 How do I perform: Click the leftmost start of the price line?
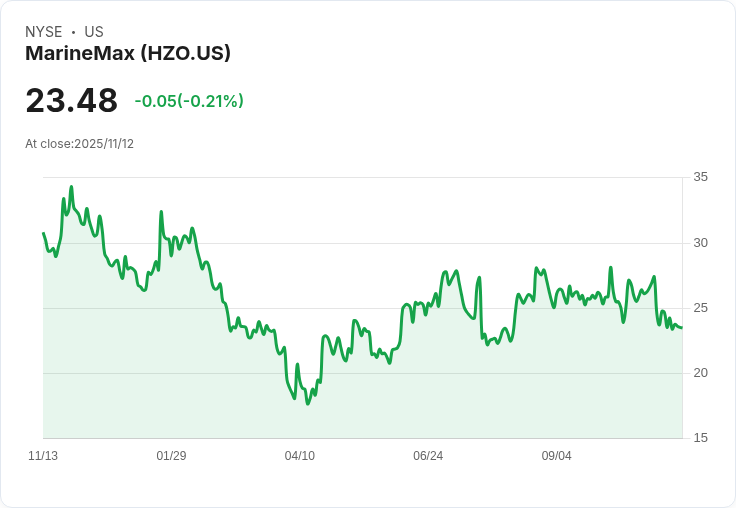pyautogui.click(x=43, y=233)
